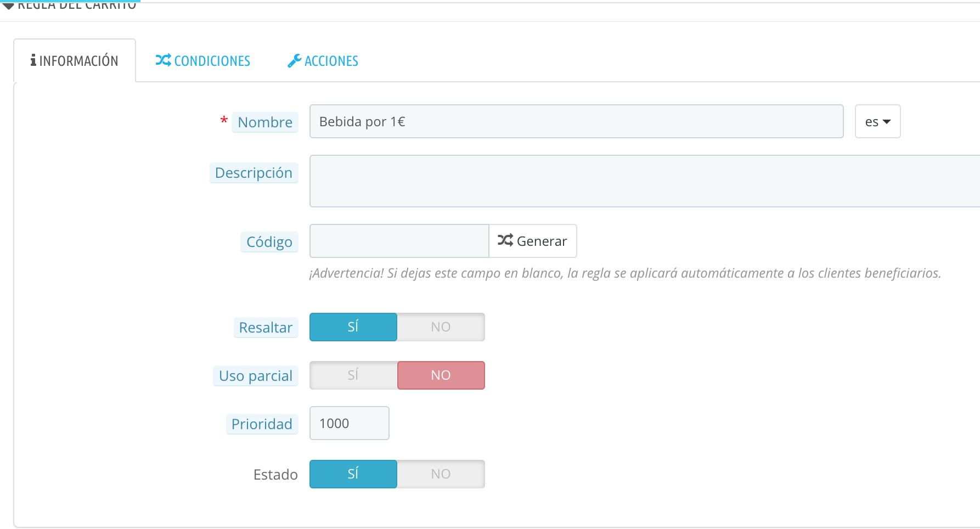Click the tag icon beside panel heading
This screenshot has height=529, width=980.
click(x=9, y=5)
